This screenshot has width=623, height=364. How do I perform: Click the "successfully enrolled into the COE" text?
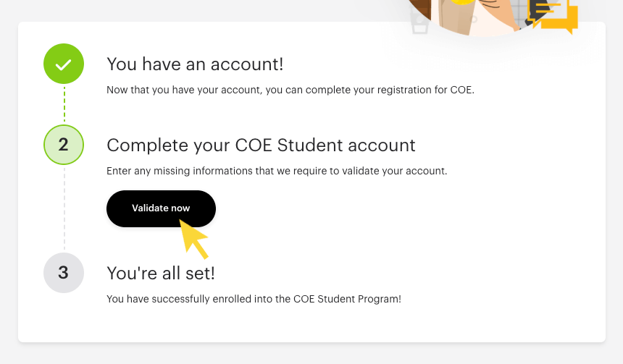[x=254, y=298]
